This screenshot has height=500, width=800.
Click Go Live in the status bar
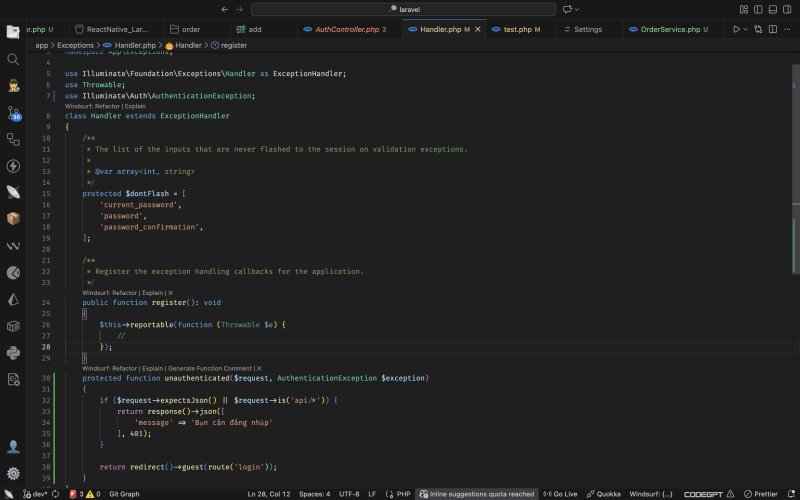click(x=560, y=494)
